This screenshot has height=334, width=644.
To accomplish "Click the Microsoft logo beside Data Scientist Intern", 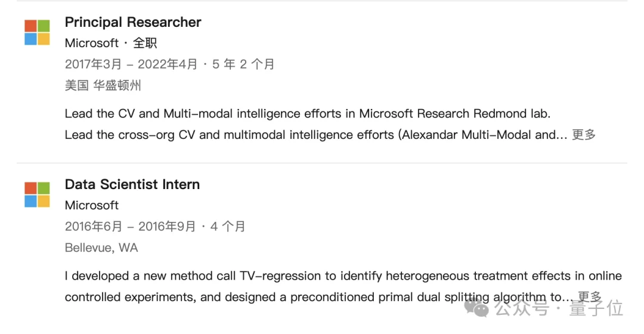I will click(x=37, y=194).
